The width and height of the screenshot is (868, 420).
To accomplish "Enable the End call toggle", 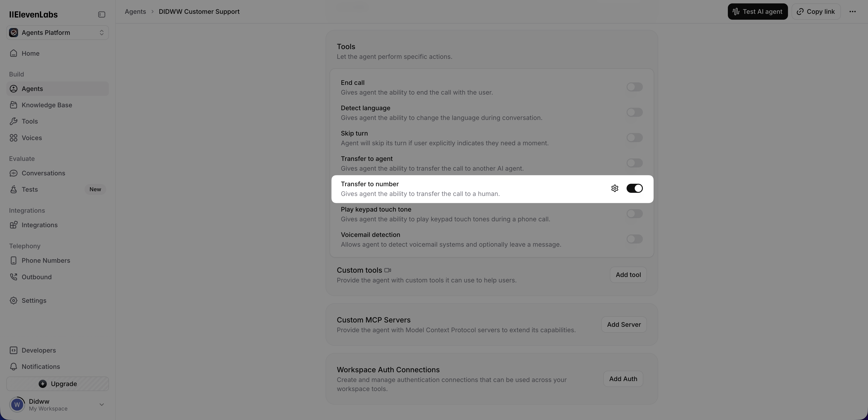I will [634, 87].
